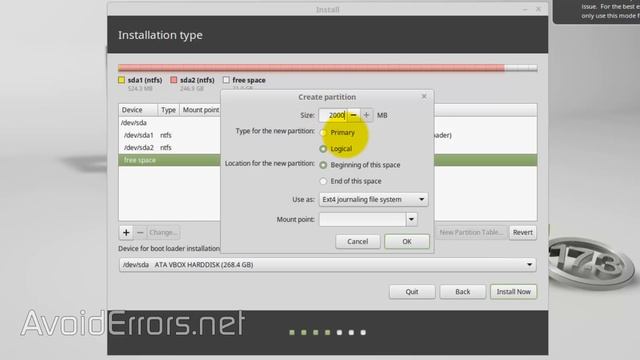Choose End of this space location
The width and height of the screenshot is (640, 360).
pos(323,181)
